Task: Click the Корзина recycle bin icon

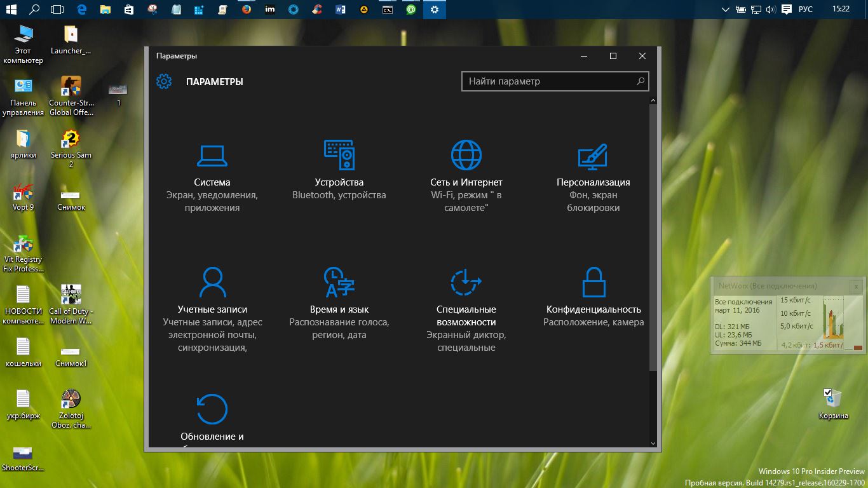Action: click(833, 399)
